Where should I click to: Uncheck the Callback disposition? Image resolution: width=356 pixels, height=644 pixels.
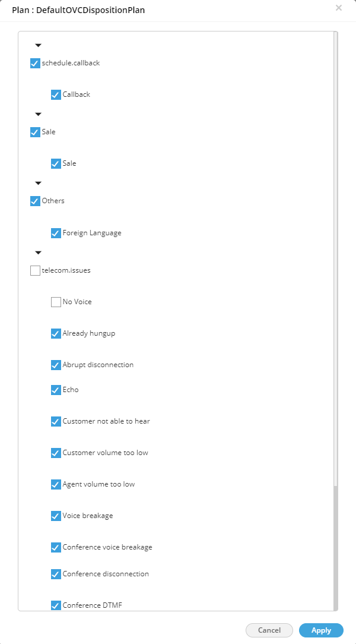pos(56,94)
